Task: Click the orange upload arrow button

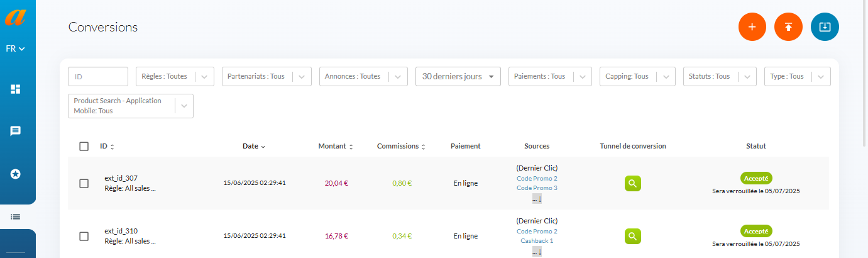Action: tap(789, 27)
